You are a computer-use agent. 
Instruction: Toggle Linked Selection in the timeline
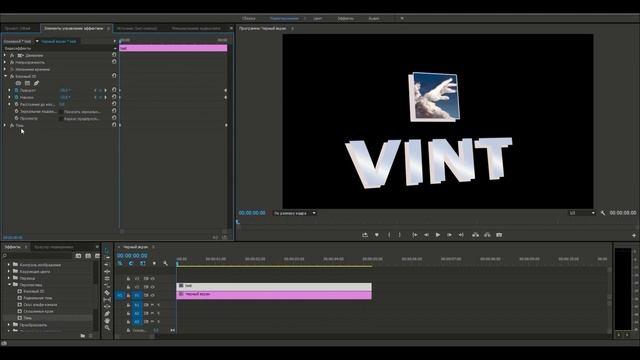142,264
